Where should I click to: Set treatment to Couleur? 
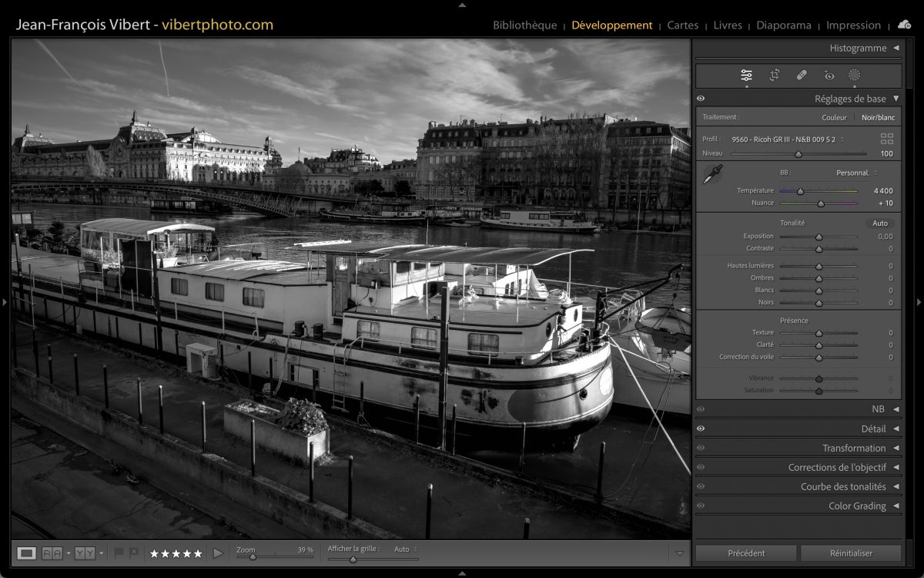click(834, 118)
